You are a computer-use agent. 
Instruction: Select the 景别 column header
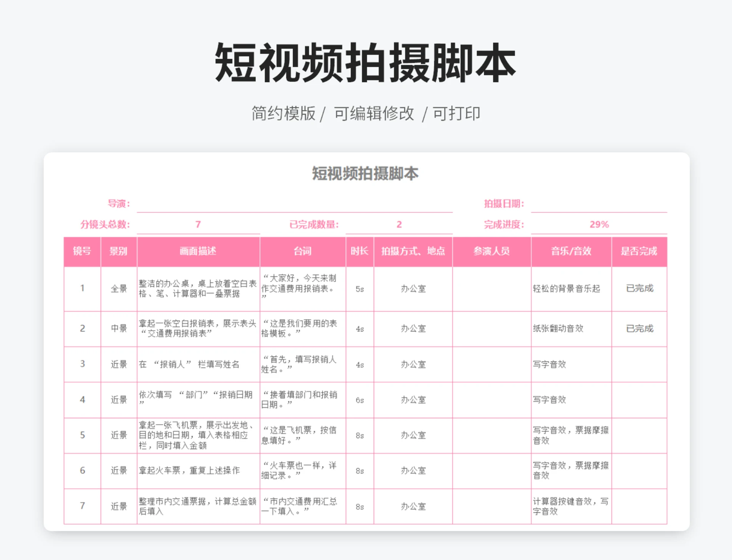pos(119,251)
